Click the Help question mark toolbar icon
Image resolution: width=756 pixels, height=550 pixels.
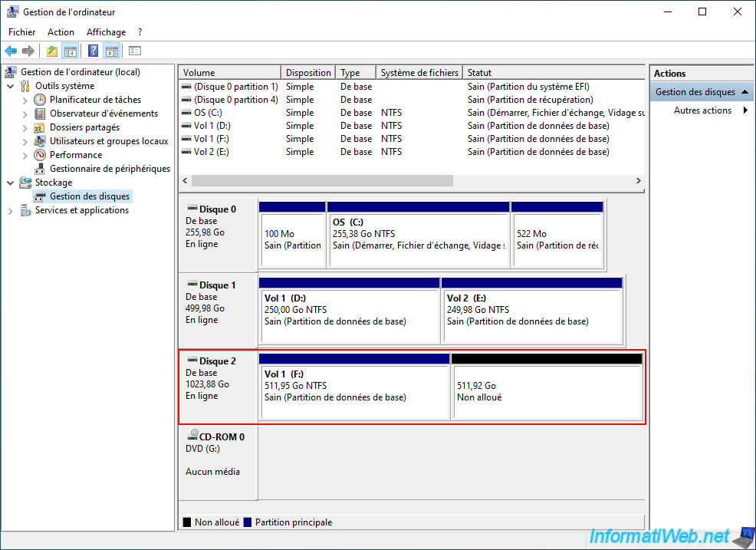(93, 51)
